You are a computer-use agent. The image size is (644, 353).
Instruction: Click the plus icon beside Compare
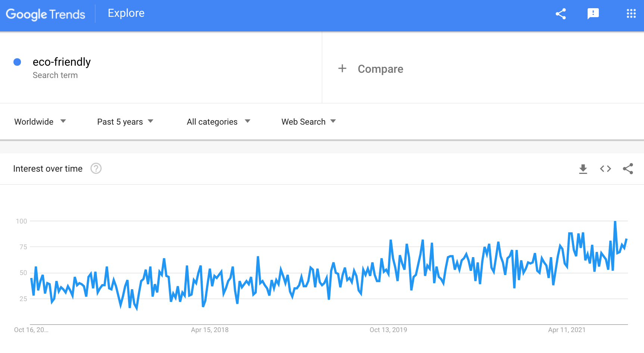pos(342,69)
